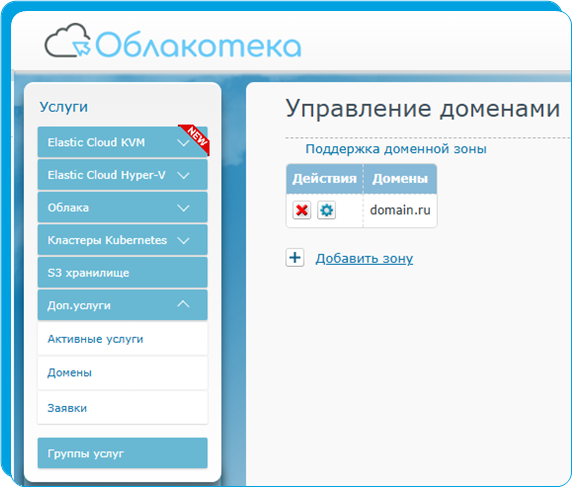This screenshot has width=572, height=487.
Task: Open S3 хранилище menu item
Action: (x=123, y=273)
